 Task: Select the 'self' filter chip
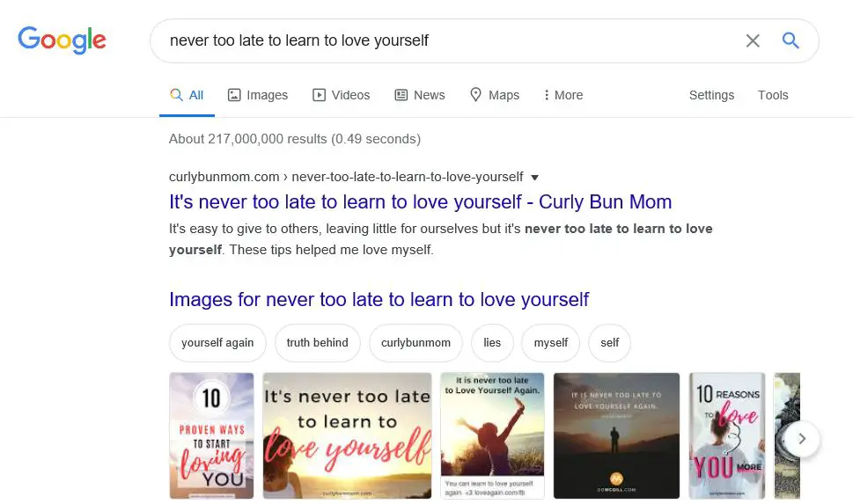coord(609,342)
